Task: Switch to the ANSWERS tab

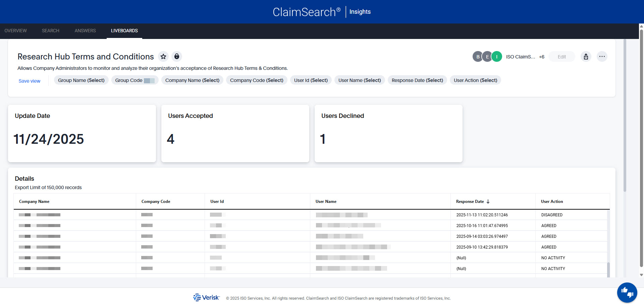Action: coord(85,31)
